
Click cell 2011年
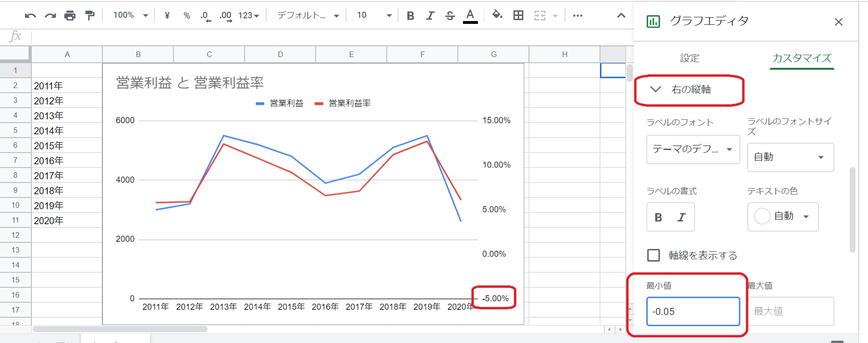67,86
